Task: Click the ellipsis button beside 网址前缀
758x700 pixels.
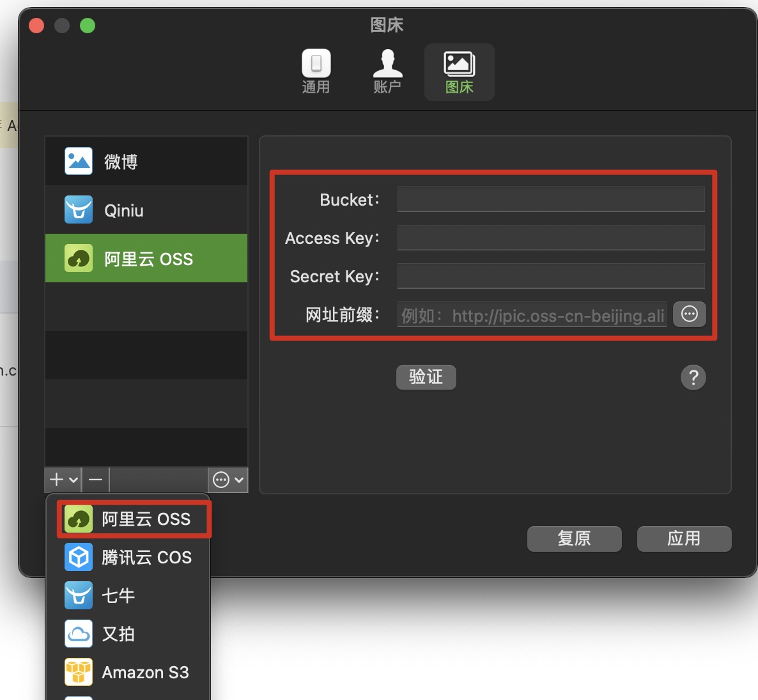Action: [x=689, y=314]
